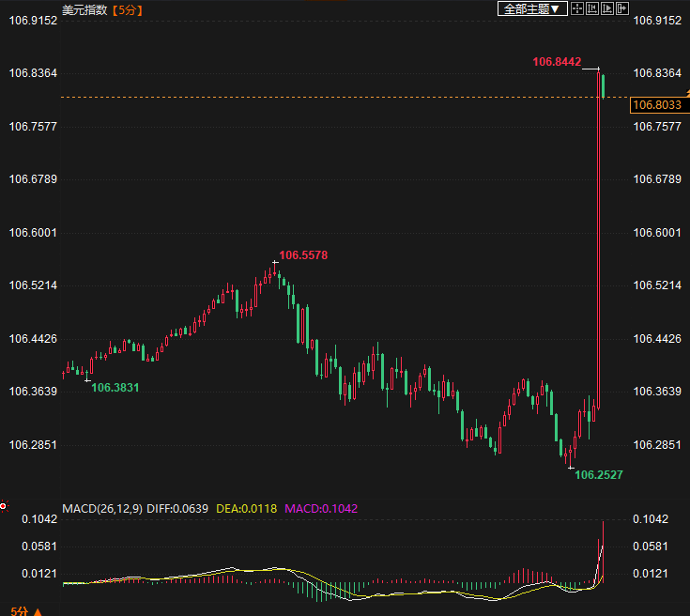Click the play replay icon in toolbar
Image resolution: width=690 pixels, height=616 pixels.
pos(606,8)
